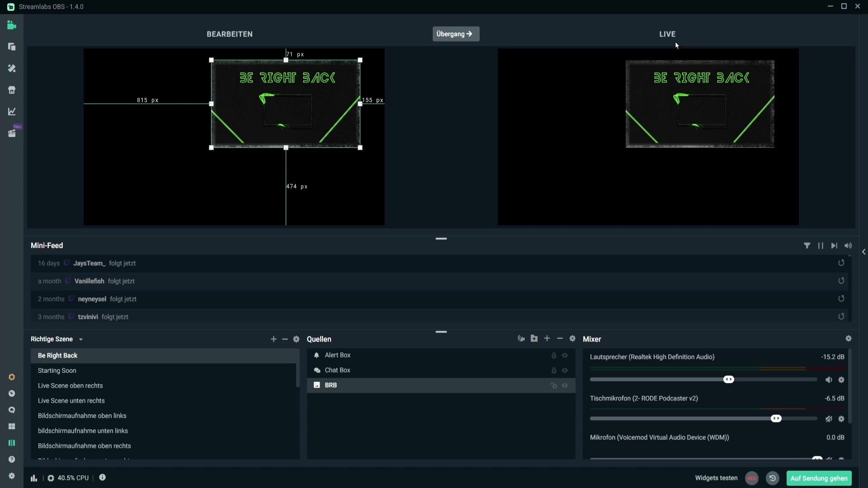Click the Mini-Feed filter funnel icon
Viewport: 868px width, 488px height.
coord(807,246)
